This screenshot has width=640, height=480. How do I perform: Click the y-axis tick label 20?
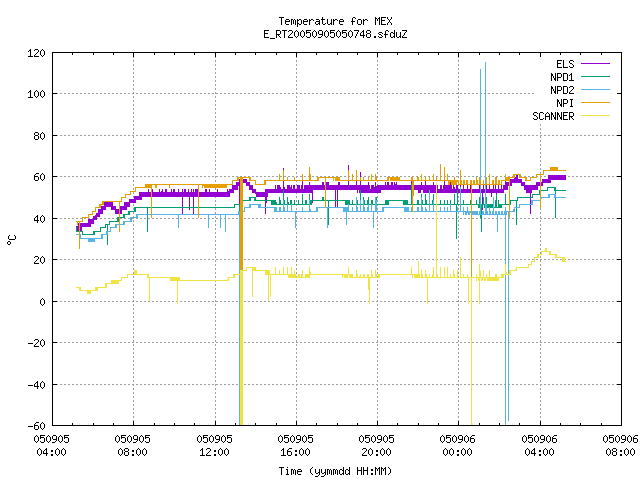39,260
